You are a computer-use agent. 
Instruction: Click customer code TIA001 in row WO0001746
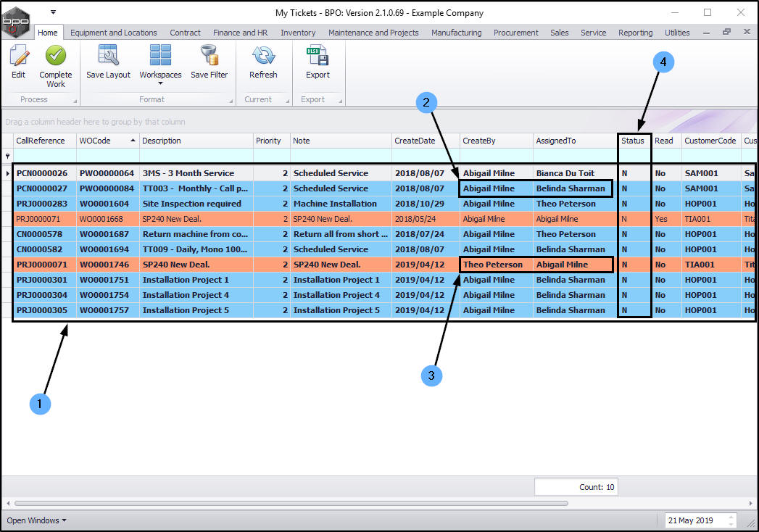tap(711, 265)
